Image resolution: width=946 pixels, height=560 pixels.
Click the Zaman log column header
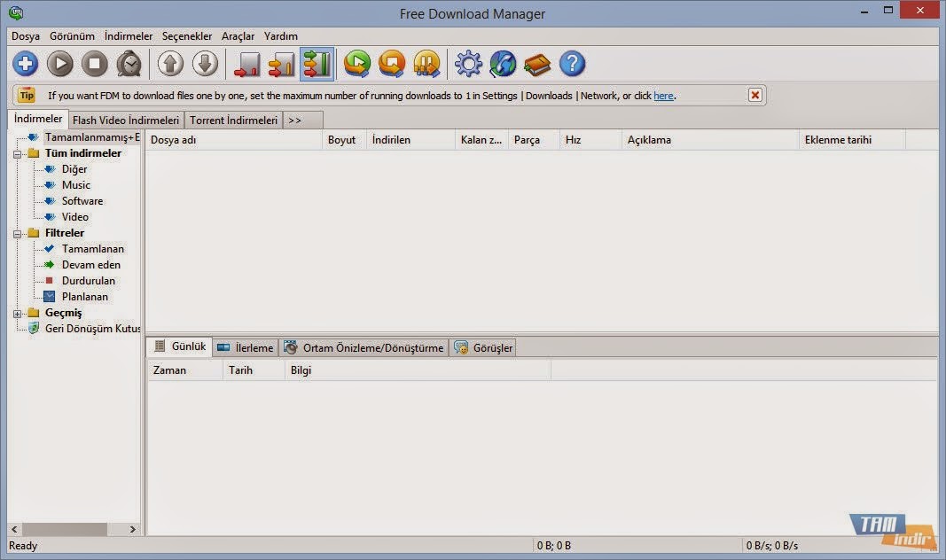tap(185, 370)
